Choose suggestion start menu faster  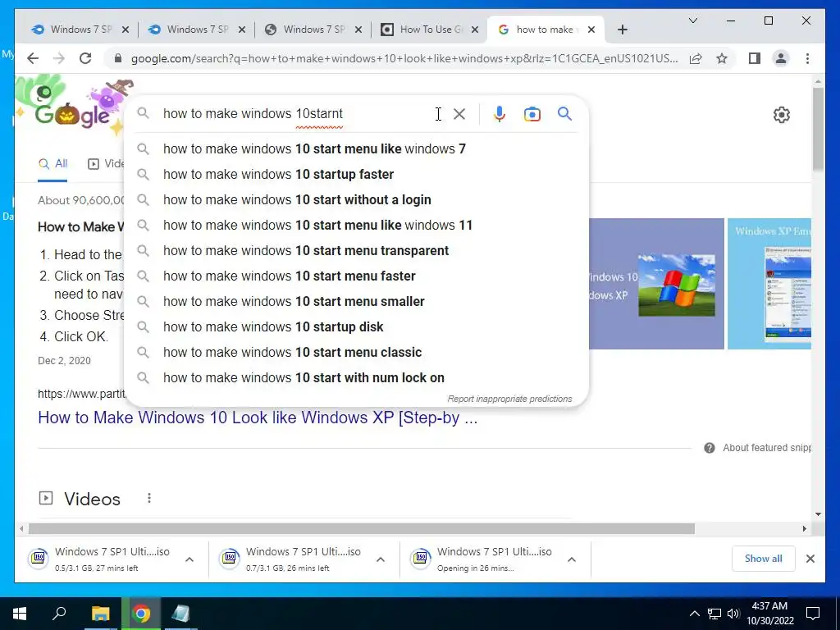pyautogui.click(x=356, y=276)
